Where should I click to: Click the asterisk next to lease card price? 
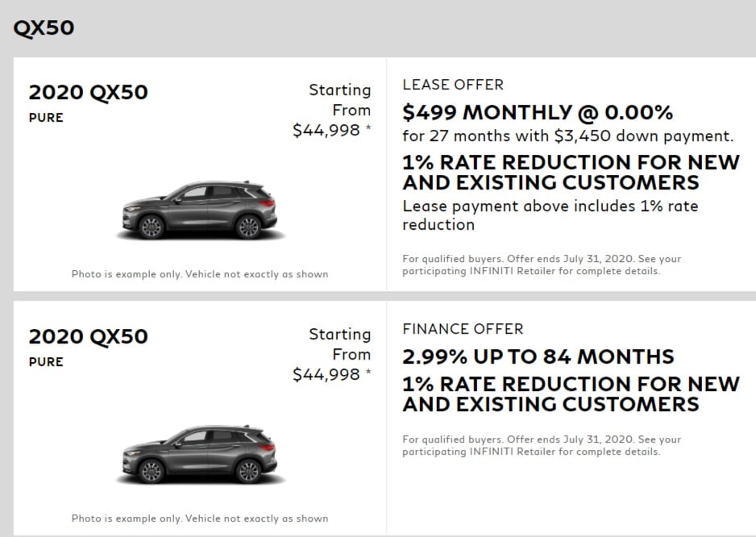368,127
